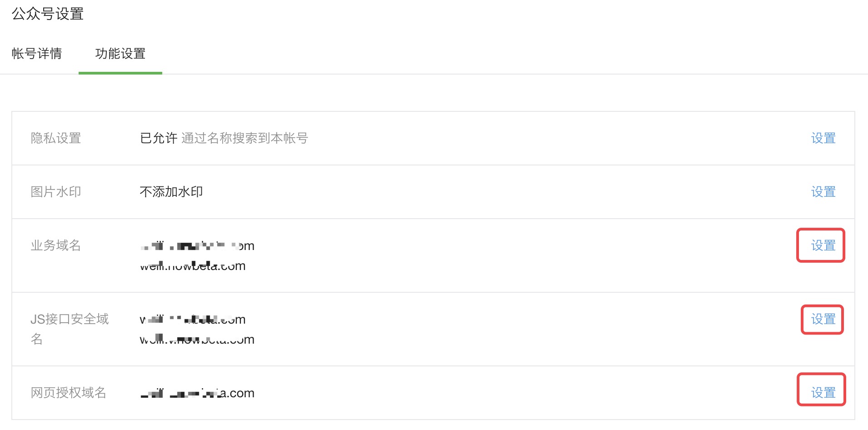Click the JS接口安全域名 label
The height and width of the screenshot is (430, 868).
tap(70, 329)
